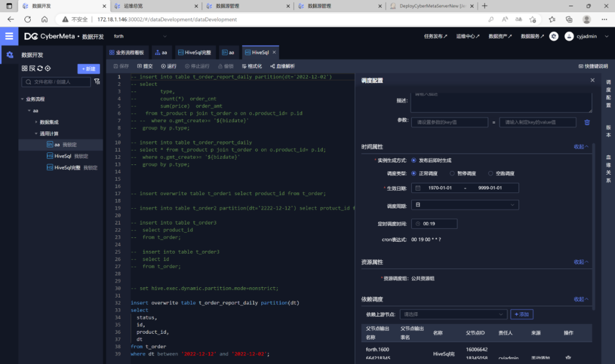
Task: Click the file name search field
Action: pyautogui.click(x=56, y=82)
